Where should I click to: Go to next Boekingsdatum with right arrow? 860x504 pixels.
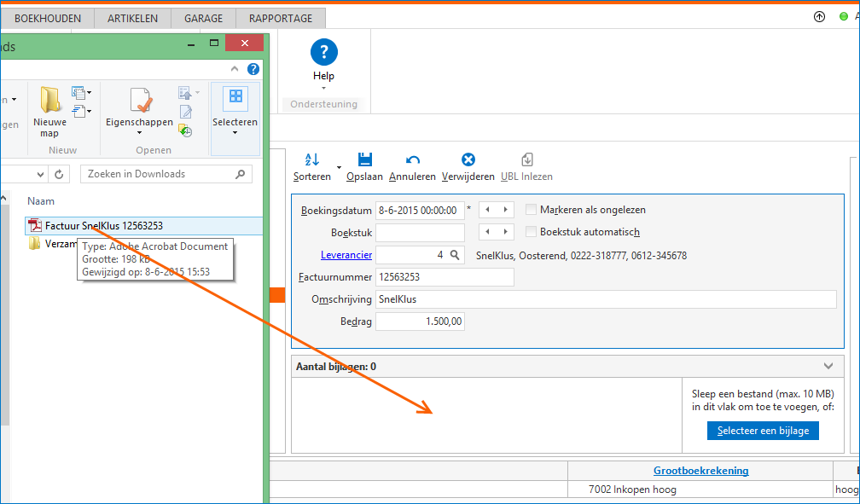(505, 210)
